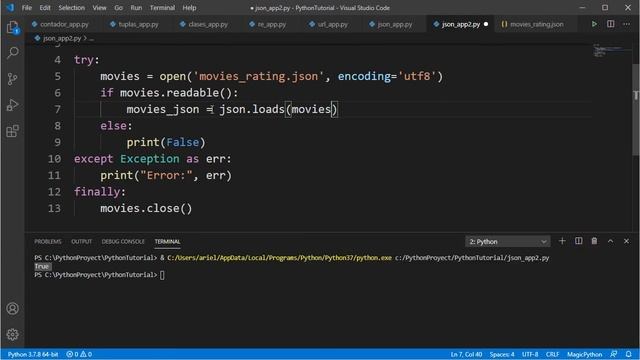Viewport: 640px width, 360px height.
Task: Open the Run and Debug view
Action: [13, 105]
